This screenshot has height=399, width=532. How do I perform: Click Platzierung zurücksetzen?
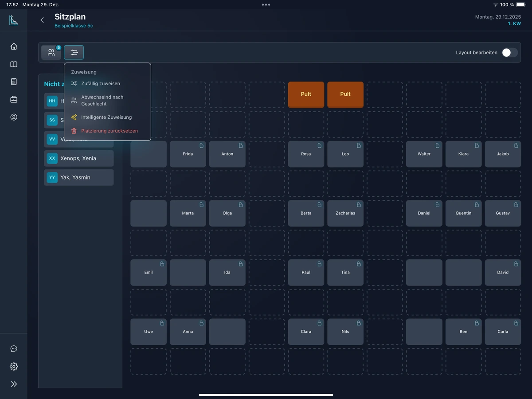tap(109, 131)
